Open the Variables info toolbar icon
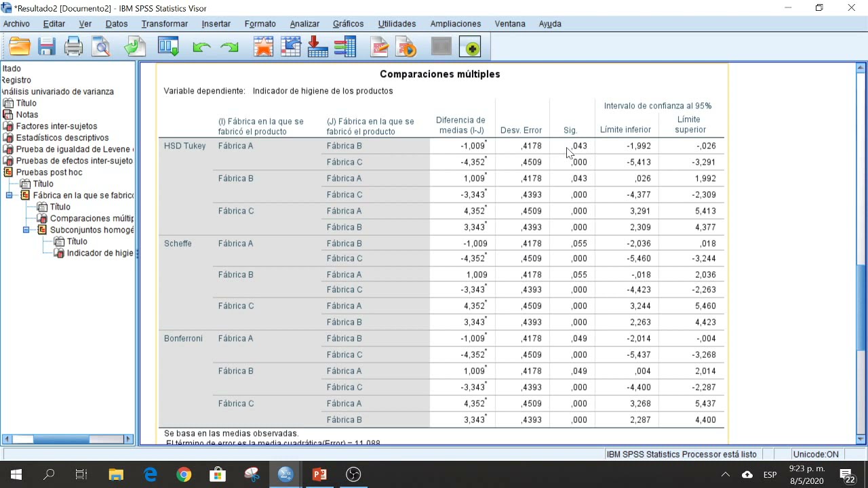Image resolution: width=868 pixels, height=488 pixels. click(x=345, y=47)
